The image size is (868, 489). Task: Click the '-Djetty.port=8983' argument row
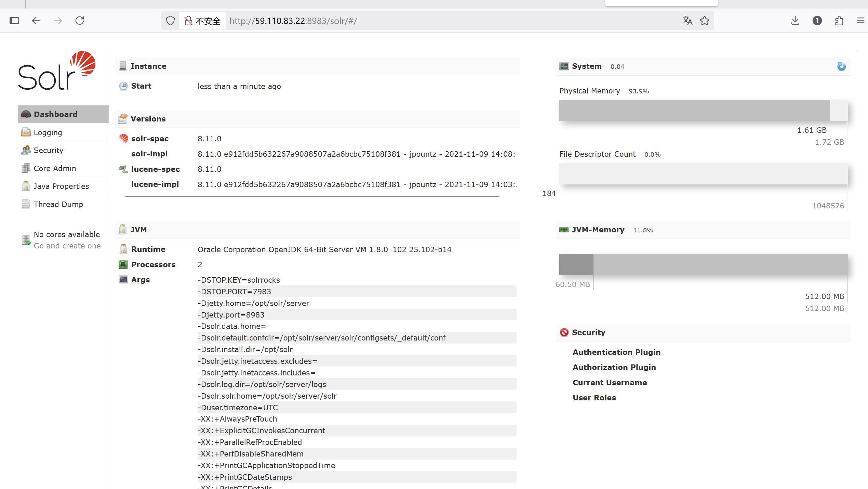click(357, 315)
